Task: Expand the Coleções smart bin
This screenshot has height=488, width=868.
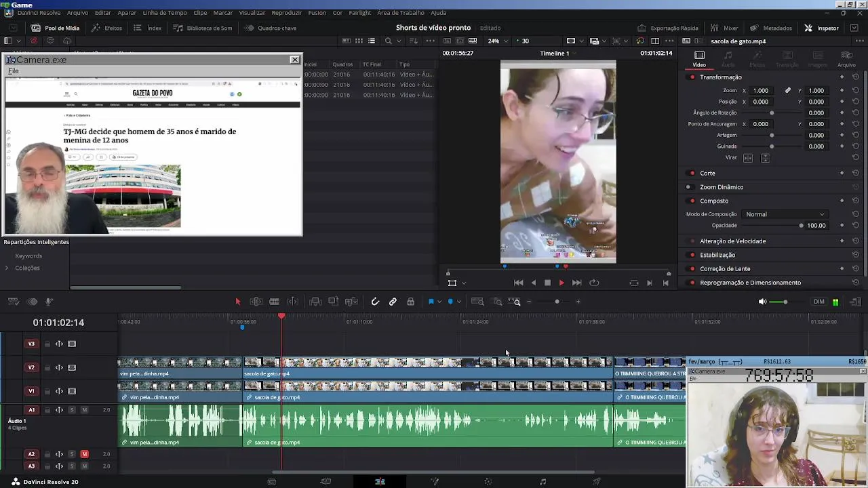Action: (x=7, y=268)
